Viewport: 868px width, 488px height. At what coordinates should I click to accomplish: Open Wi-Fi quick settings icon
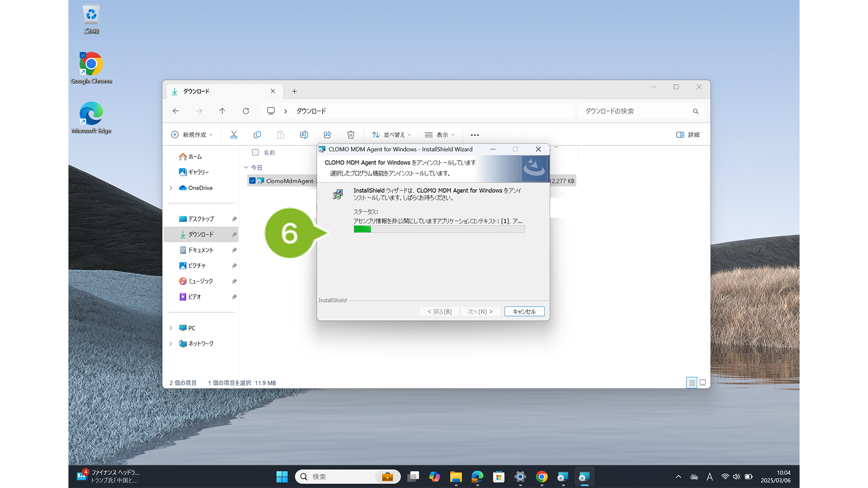tap(725, 477)
